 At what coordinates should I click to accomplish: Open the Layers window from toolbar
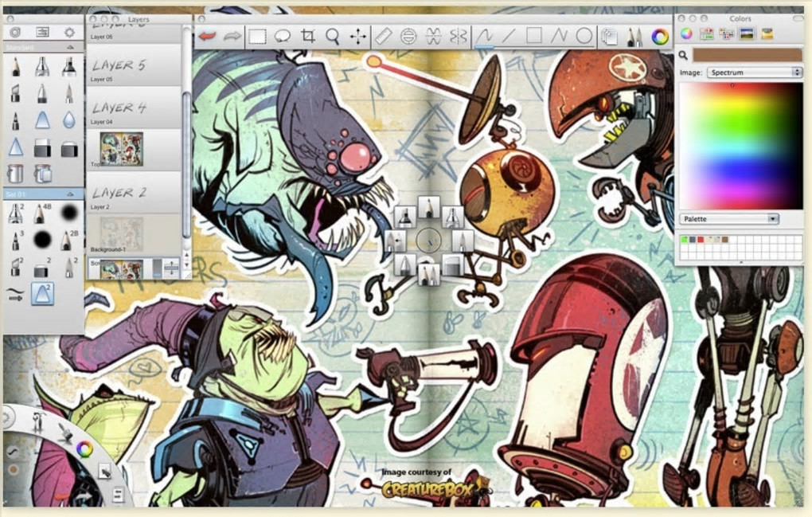(610, 37)
